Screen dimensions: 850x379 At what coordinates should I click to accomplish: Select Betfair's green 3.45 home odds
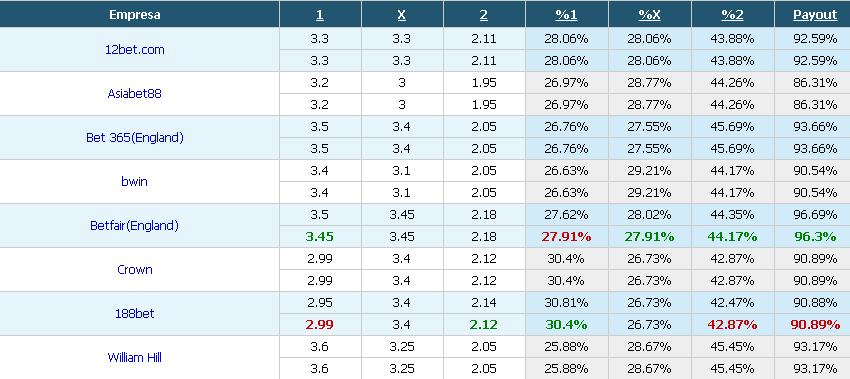tap(320, 236)
